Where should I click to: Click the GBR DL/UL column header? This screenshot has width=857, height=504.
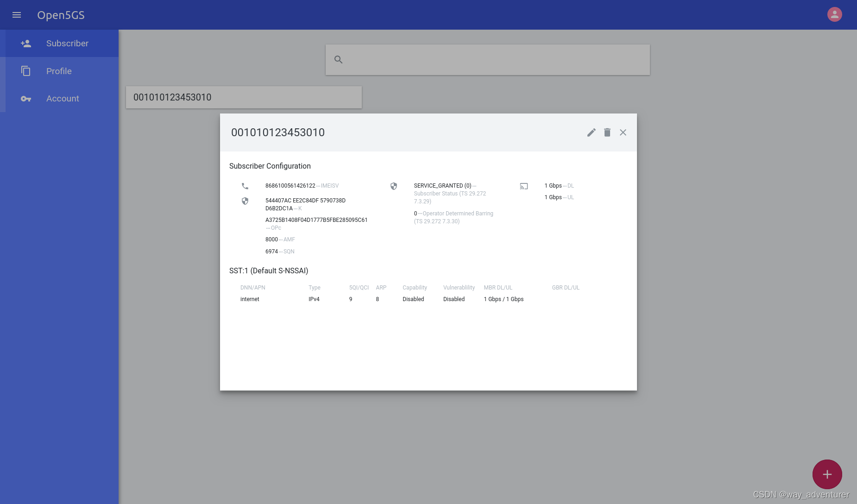(566, 288)
